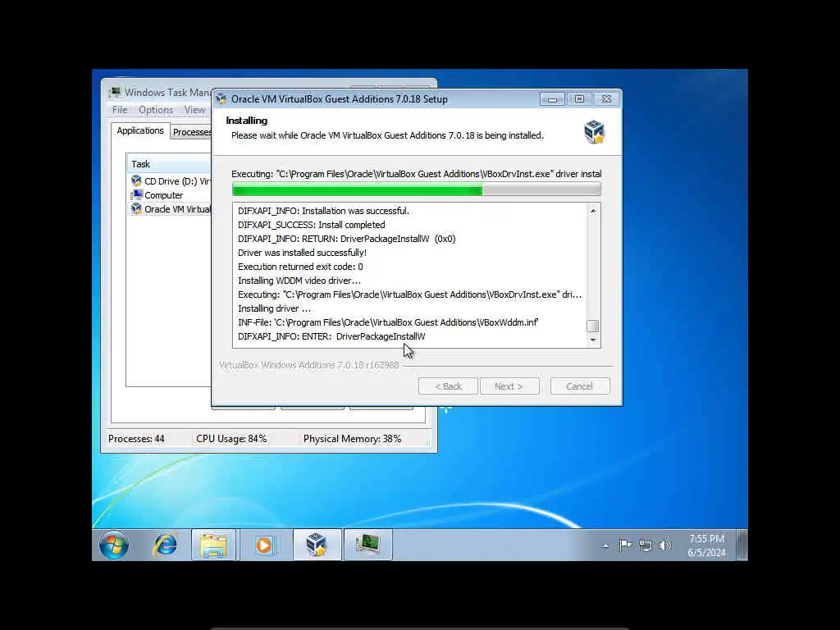This screenshot has height=630, width=840.
Task: Open network tray icon
Action: click(x=645, y=546)
